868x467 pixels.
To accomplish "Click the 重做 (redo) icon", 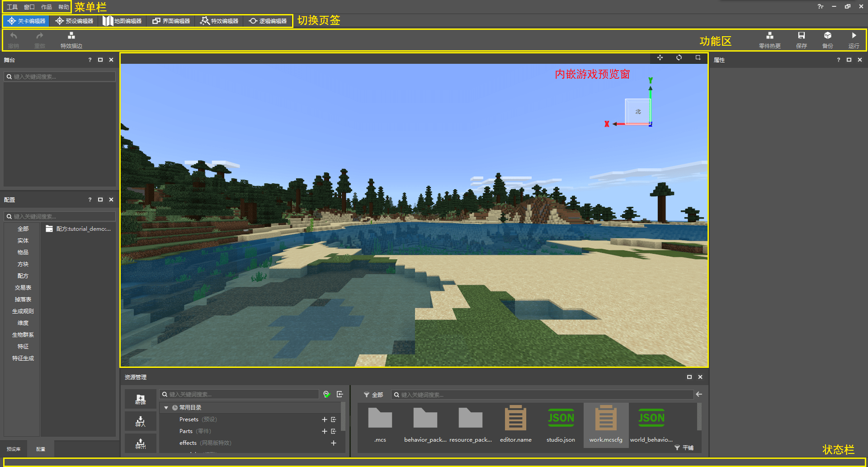I will pyautogui.click(x=40, y=36).
